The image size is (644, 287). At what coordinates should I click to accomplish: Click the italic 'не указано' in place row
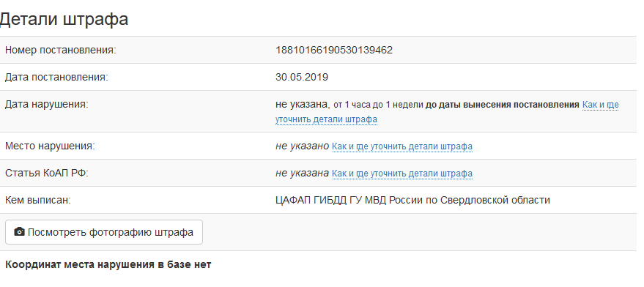coord(303,146)
